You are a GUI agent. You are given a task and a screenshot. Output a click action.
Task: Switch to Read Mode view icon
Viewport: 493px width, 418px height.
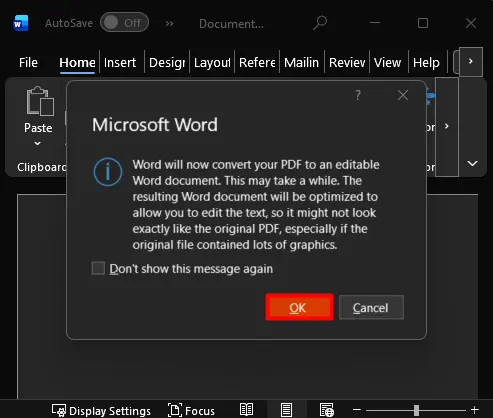pos(246,410)
